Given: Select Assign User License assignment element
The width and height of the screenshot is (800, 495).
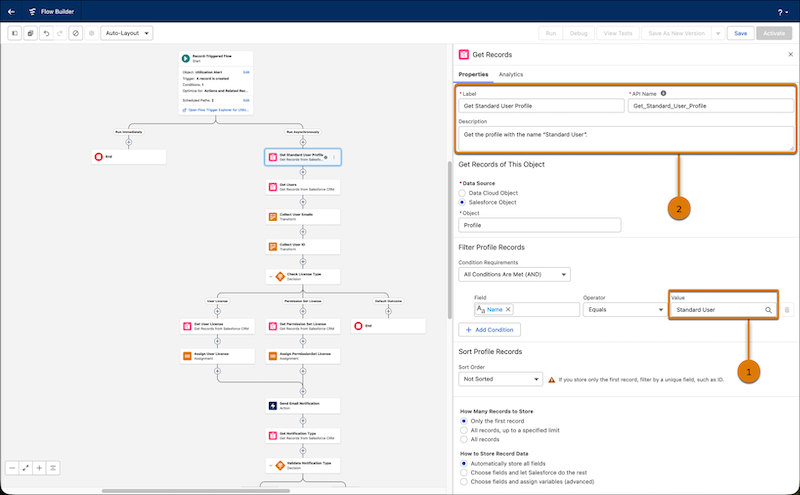Looking at the screenshot, I should [x=217, y=356].
